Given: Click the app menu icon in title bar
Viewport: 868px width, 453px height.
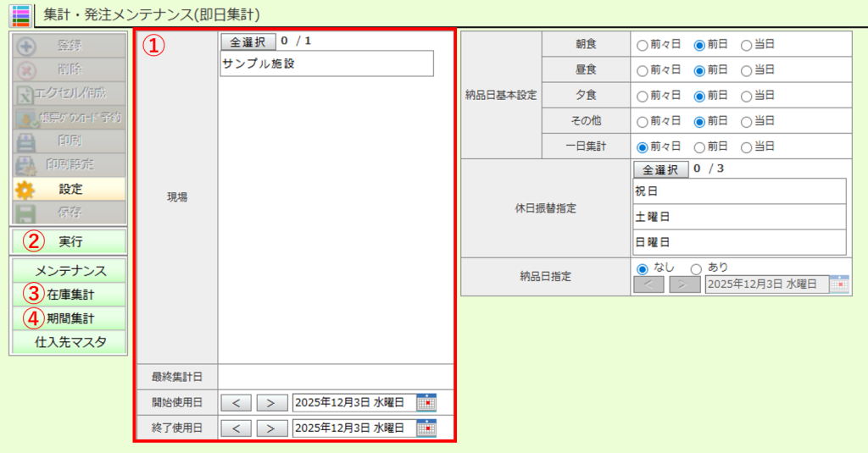Looking at the screenshot, I should click(x=20, y=14).
